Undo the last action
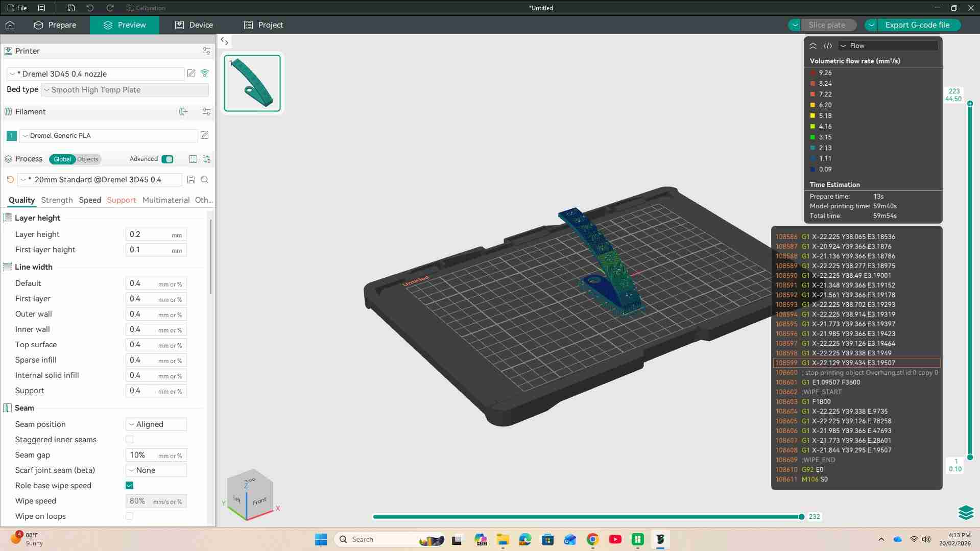This screenshot has height=551, width=980. click(90, 8)
